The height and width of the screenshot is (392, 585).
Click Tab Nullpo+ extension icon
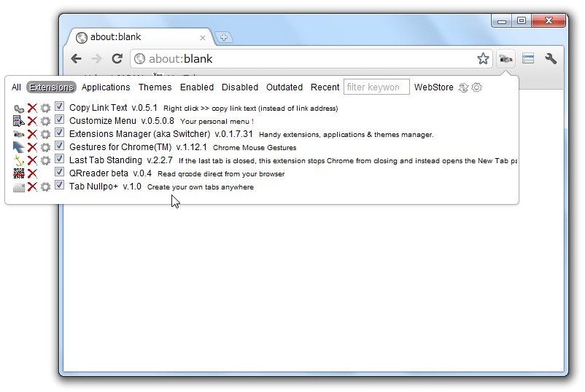[19, 187]
